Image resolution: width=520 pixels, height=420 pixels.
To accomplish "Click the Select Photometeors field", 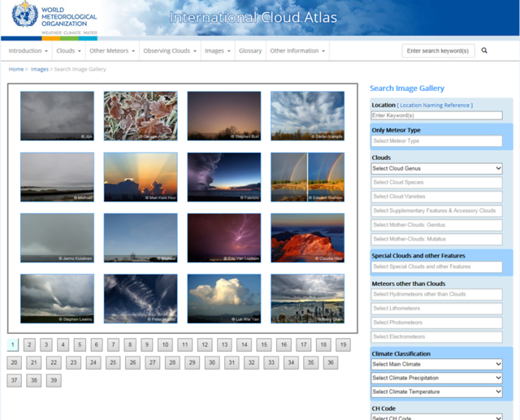I will [x=436, y=323].
